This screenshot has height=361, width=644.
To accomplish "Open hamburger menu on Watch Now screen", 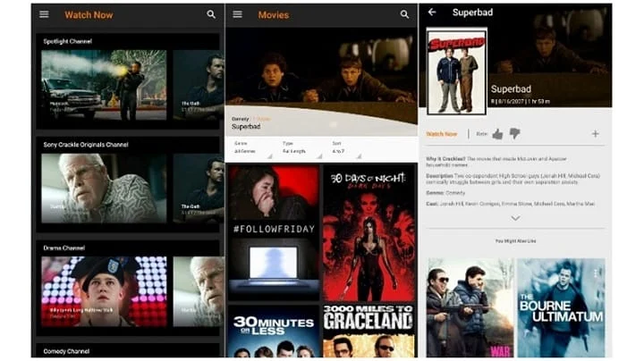I will (44, 15).
